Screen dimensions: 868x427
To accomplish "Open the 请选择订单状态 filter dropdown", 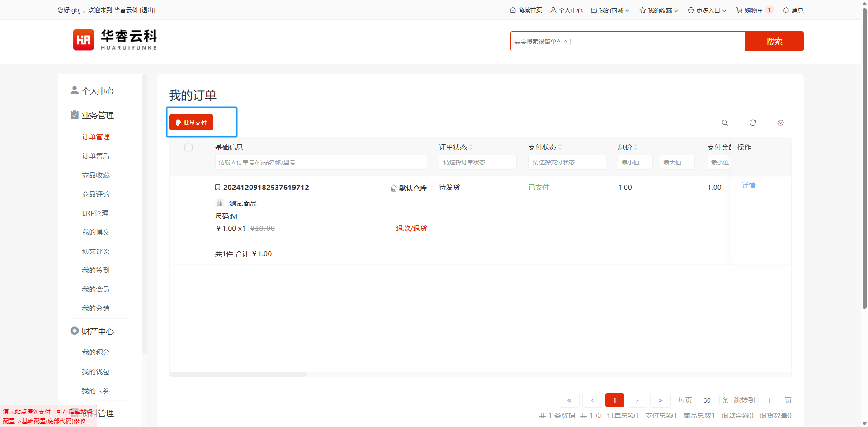I will [x=477, y=162].
